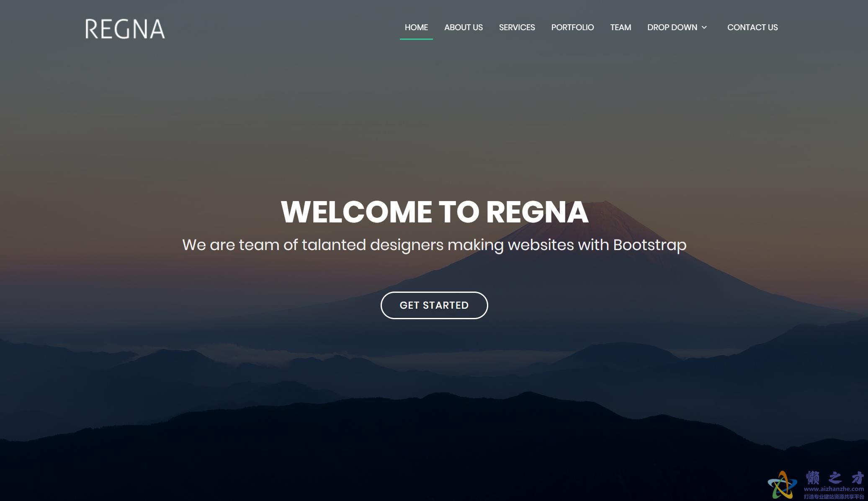Click the colorful star watermark logo
The width and height of the screenshot is (868, 501).
(782, 485)
